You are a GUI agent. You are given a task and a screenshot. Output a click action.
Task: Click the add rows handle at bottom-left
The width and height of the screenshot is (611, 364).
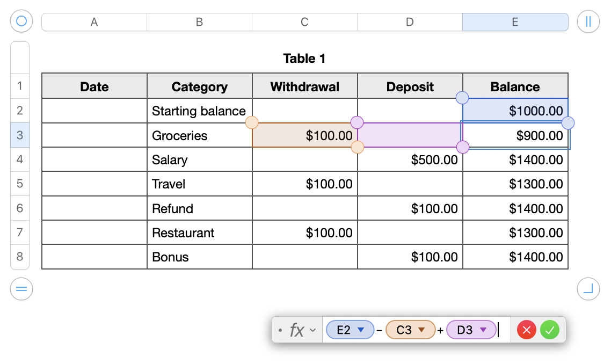pyautogui.click(x=21, y=289)
